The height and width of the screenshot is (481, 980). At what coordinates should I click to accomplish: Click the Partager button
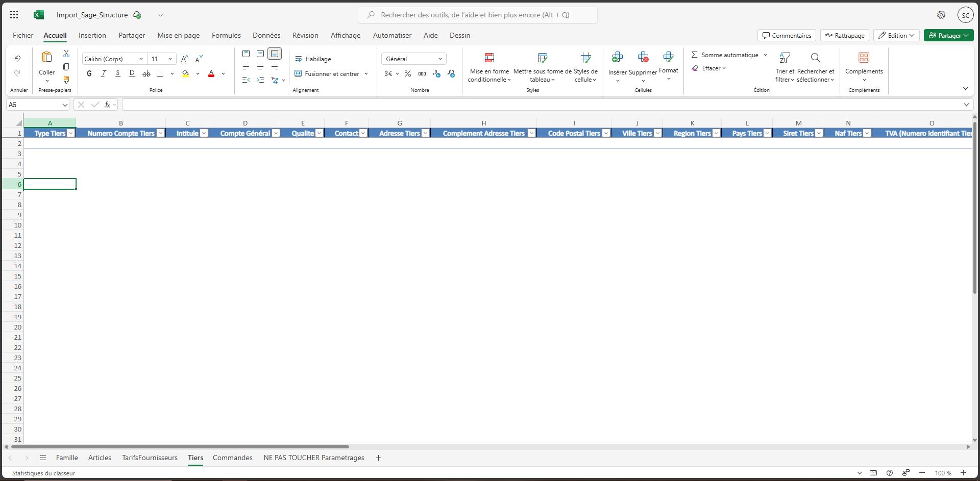point(944,35)
